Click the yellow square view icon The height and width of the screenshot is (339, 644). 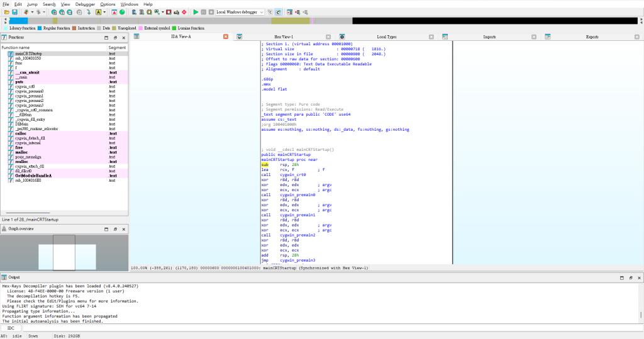(x=149, y=13)
